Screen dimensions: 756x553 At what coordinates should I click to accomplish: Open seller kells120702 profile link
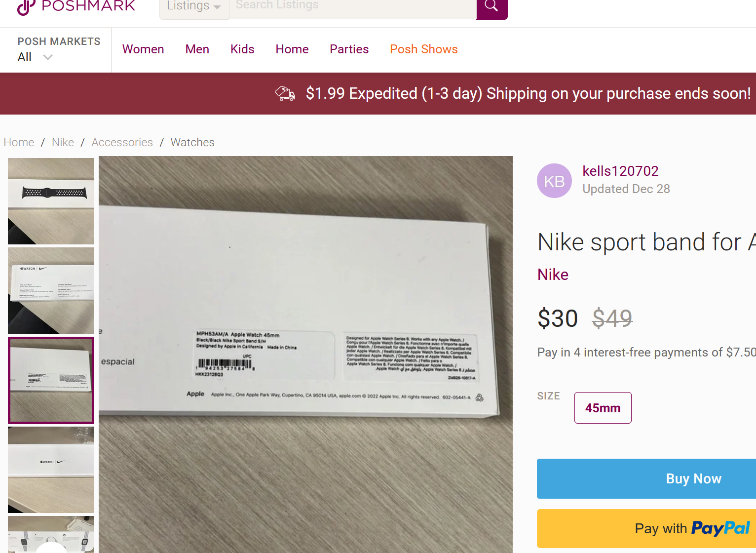pyautogui.click(x=620, y=171)
